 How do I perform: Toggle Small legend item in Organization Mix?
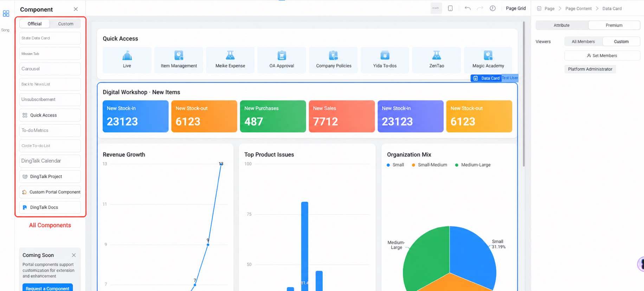(x=395, y=165)
